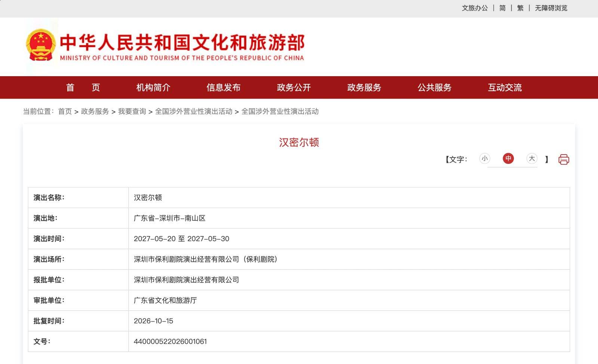Click the 演出地 row label
This screenshot has width=598, height=364.
pos(46,218)
